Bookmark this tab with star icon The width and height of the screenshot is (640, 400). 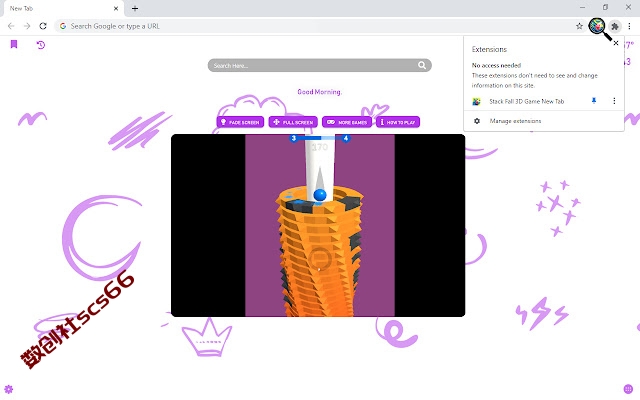579,26
